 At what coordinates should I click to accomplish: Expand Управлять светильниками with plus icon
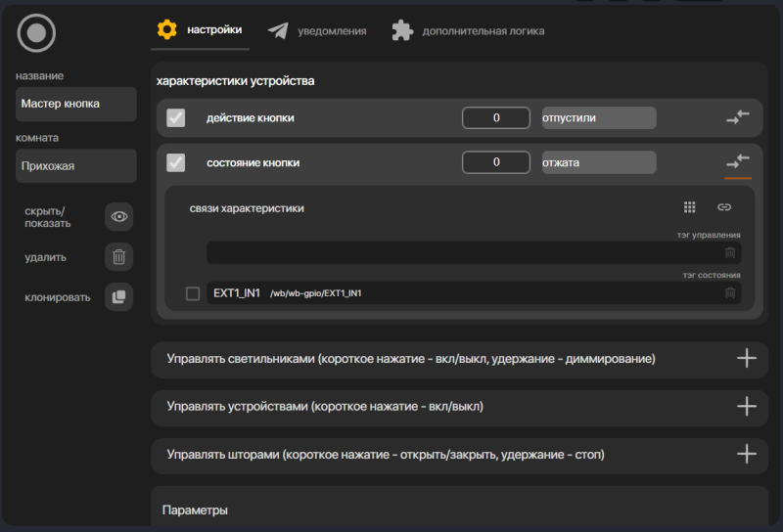(x=747, y=358)
